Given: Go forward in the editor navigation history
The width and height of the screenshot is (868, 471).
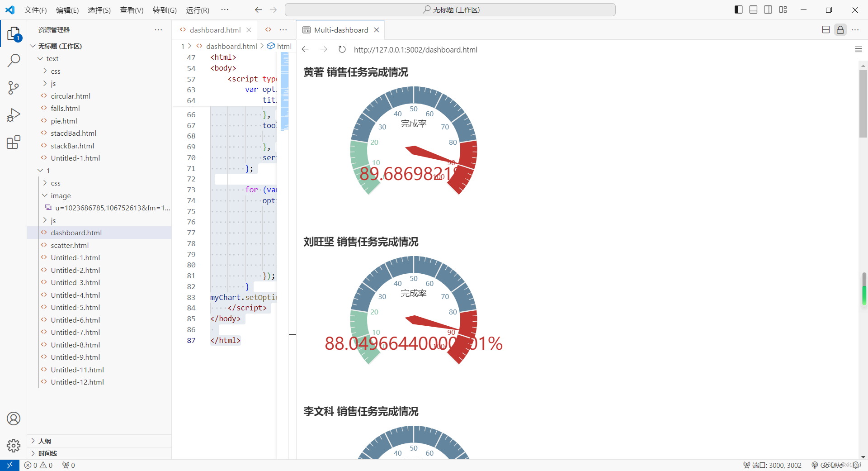Looking at the screenshot, I should [273, 10].
